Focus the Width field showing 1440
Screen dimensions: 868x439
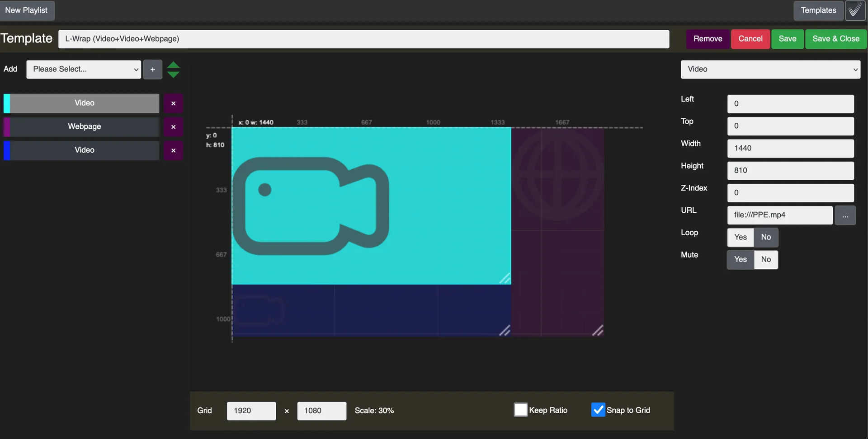coord(790,149)
